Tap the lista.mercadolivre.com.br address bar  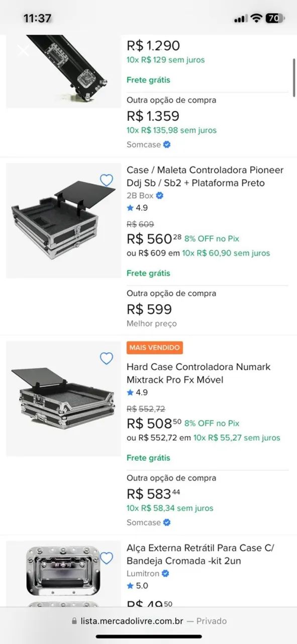click(x=149, y=621)
